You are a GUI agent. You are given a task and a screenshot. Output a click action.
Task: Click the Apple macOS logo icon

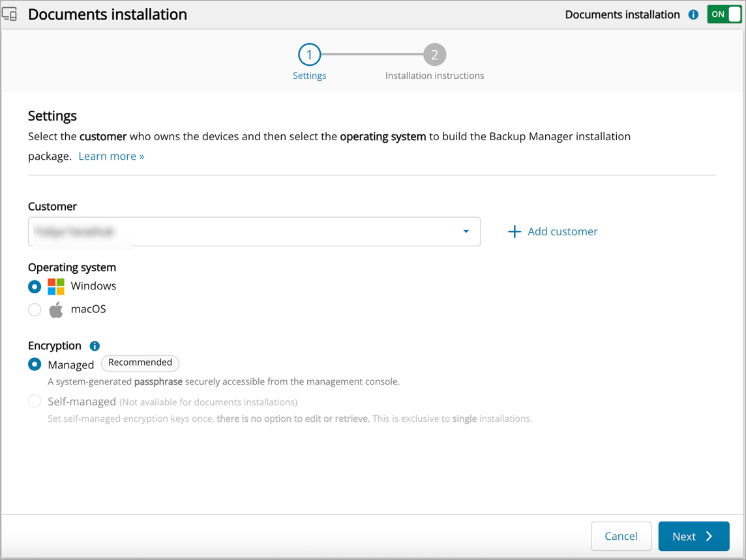56,310
